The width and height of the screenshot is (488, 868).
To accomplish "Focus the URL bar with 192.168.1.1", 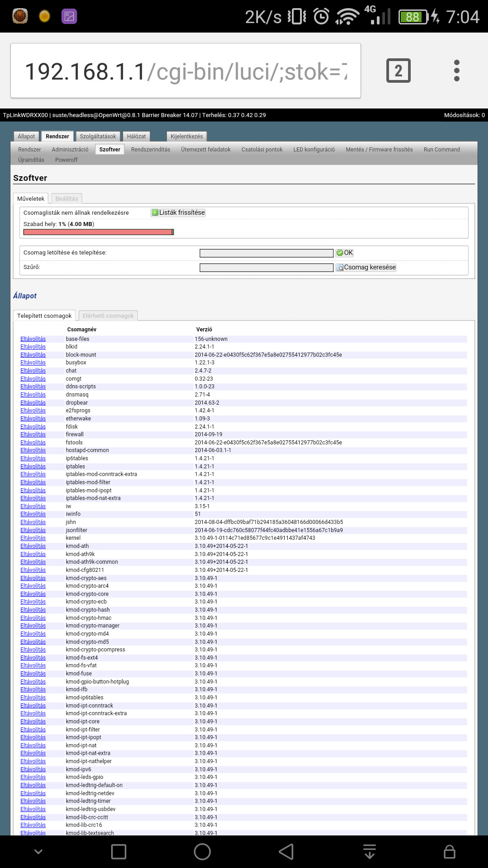I will [x=186, y=71].
